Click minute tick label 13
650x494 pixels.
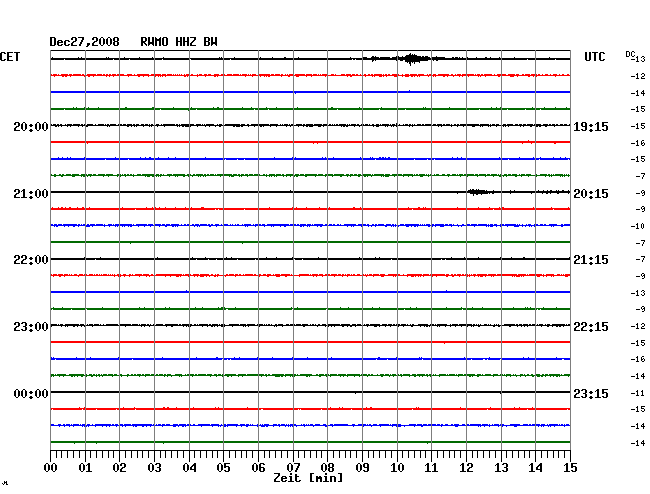[501, 468]
